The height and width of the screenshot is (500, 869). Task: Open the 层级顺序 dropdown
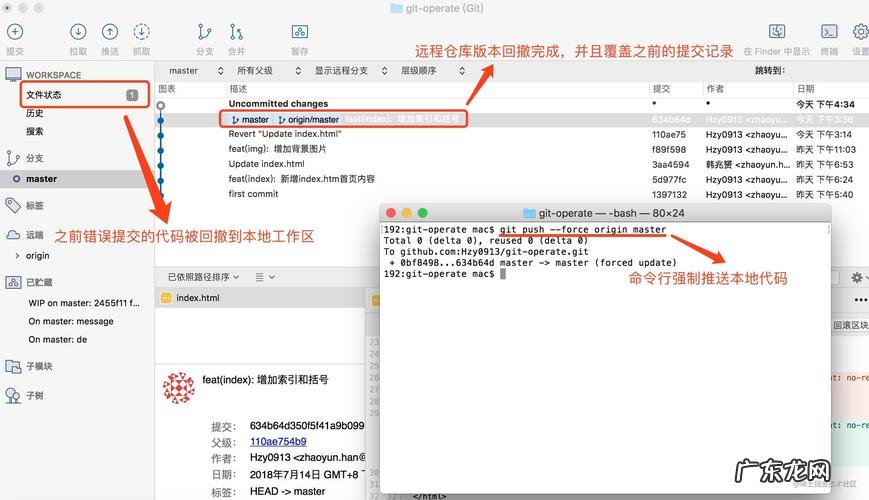[x=433, y=70]
